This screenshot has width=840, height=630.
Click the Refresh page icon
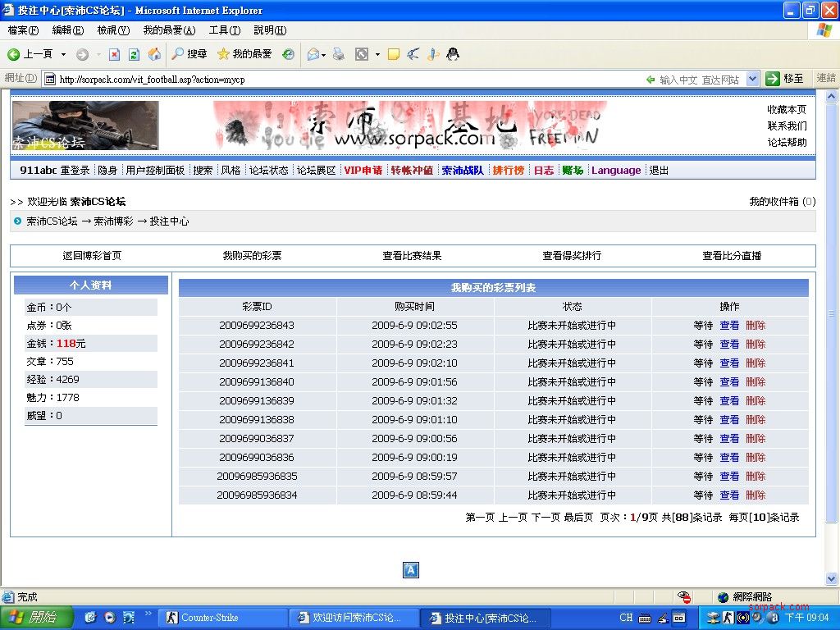pos(134,54)
